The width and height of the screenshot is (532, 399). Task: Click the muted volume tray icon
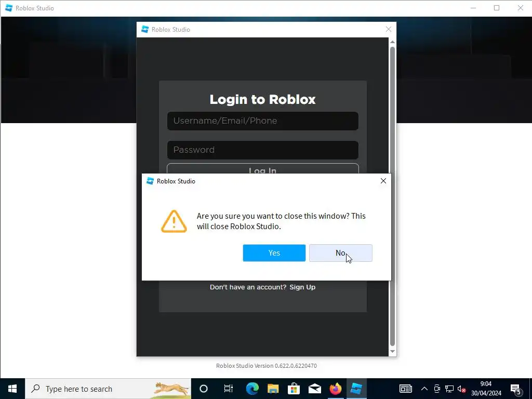pos(461,389)
